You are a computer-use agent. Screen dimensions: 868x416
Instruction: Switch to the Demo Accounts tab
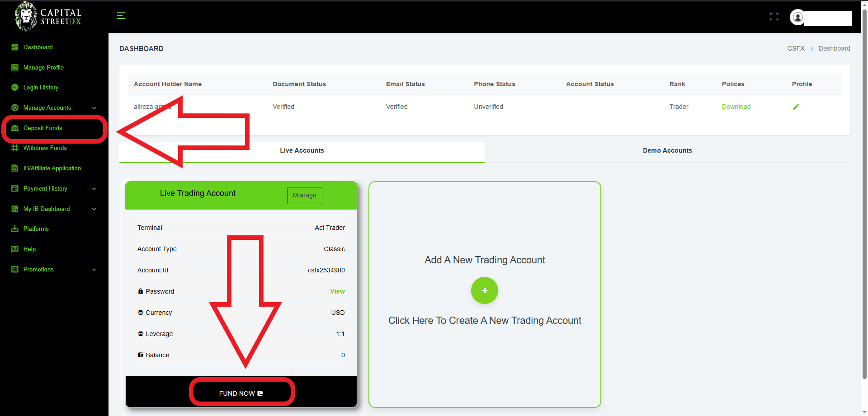667,151
